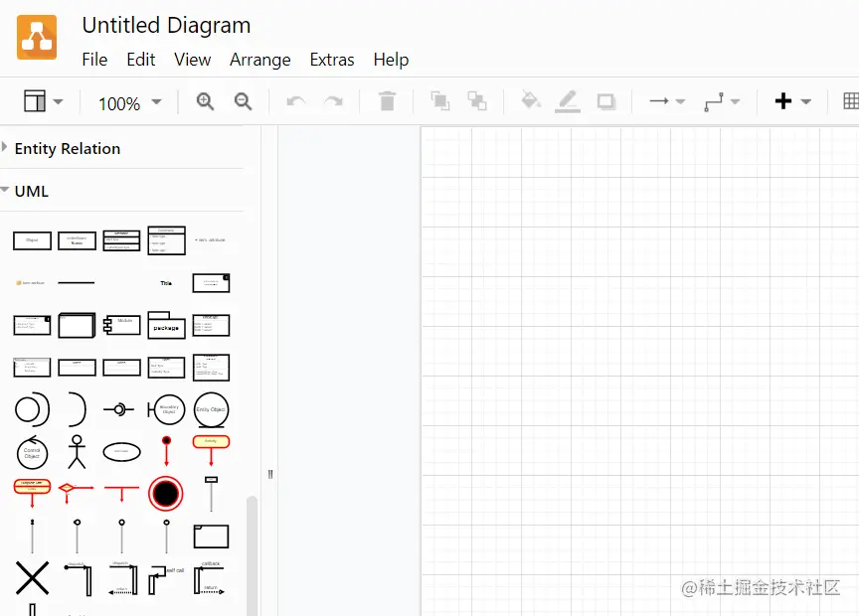Image resolution: width=859 pixels, height=616 pixels.
Task: Click the To Front icon
Action: tap(439, 101)
